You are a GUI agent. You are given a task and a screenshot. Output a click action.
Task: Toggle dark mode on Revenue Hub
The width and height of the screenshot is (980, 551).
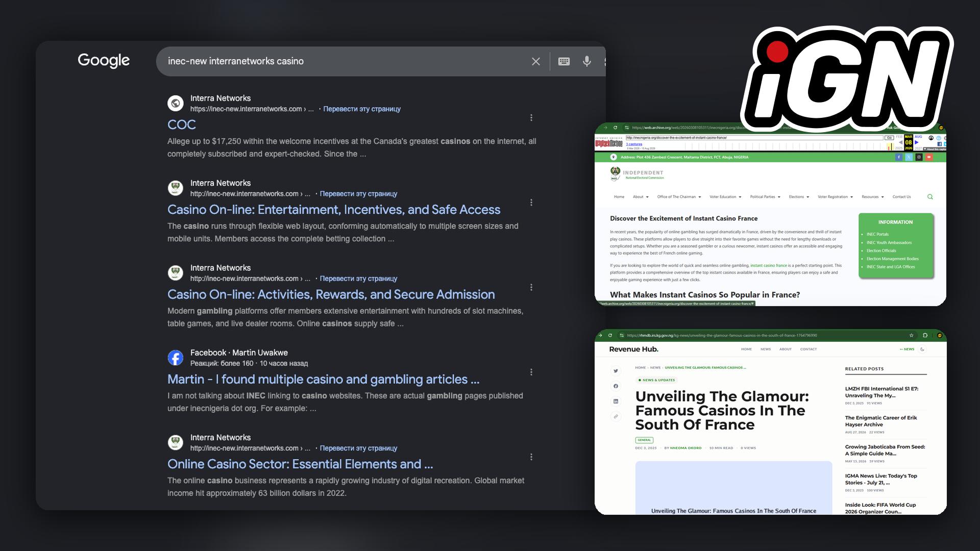tap(922, 349)
